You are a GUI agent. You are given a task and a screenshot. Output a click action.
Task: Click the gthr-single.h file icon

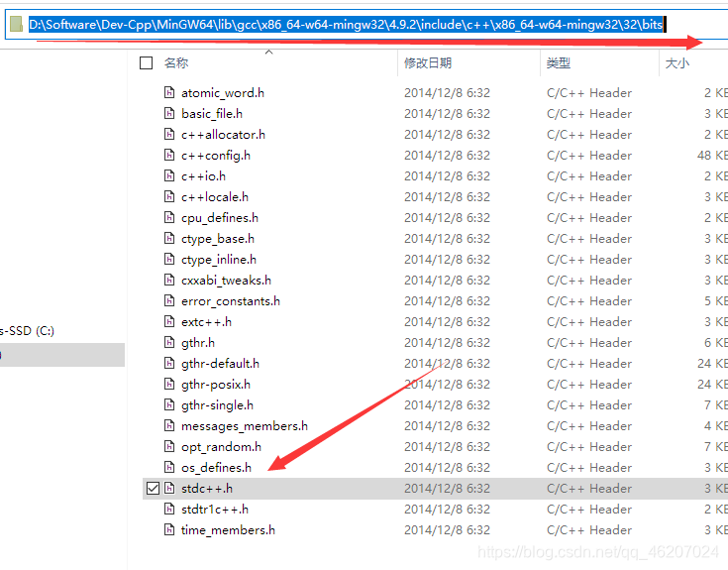pos(169,405)
